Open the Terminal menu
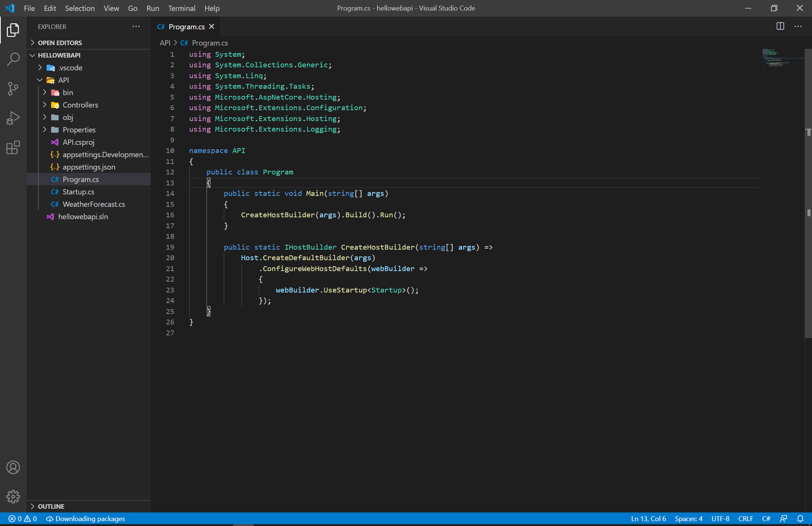This screenshot has height=526, width=812. [x=182, y=8]
